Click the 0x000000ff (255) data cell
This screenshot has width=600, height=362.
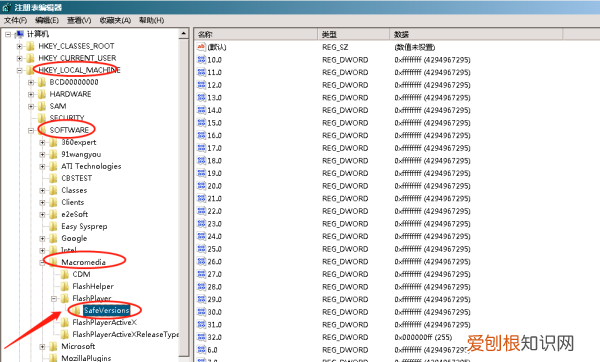[x=423, y=337]
